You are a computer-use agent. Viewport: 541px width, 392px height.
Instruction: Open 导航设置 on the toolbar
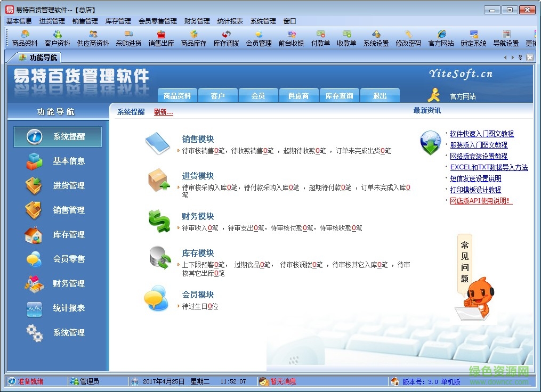pyautogui.click(x=505, y=40)
